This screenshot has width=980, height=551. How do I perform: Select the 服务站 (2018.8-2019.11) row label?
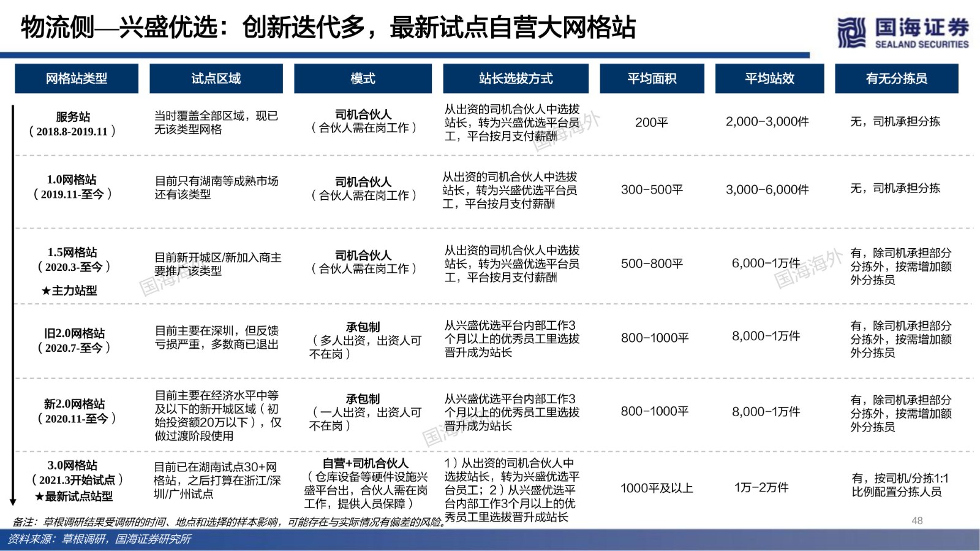72,124
